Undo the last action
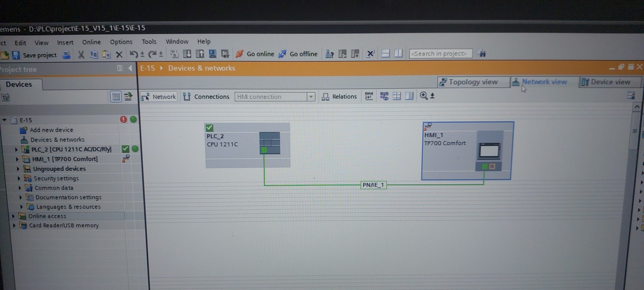 pos(134,54)
